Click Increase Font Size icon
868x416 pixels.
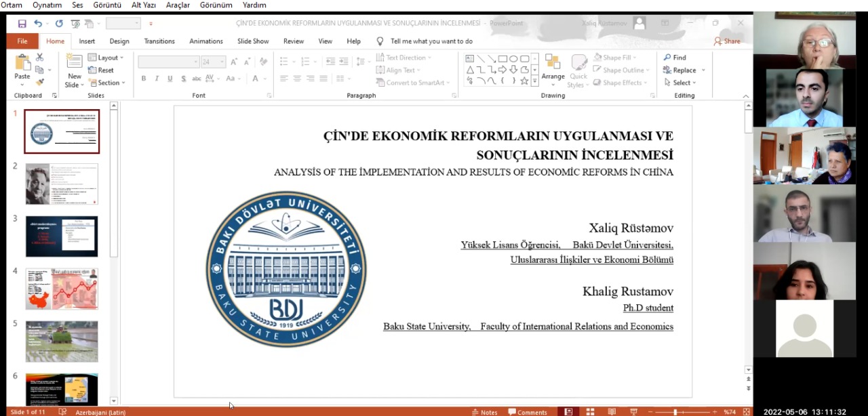click(x=234, y=62)
